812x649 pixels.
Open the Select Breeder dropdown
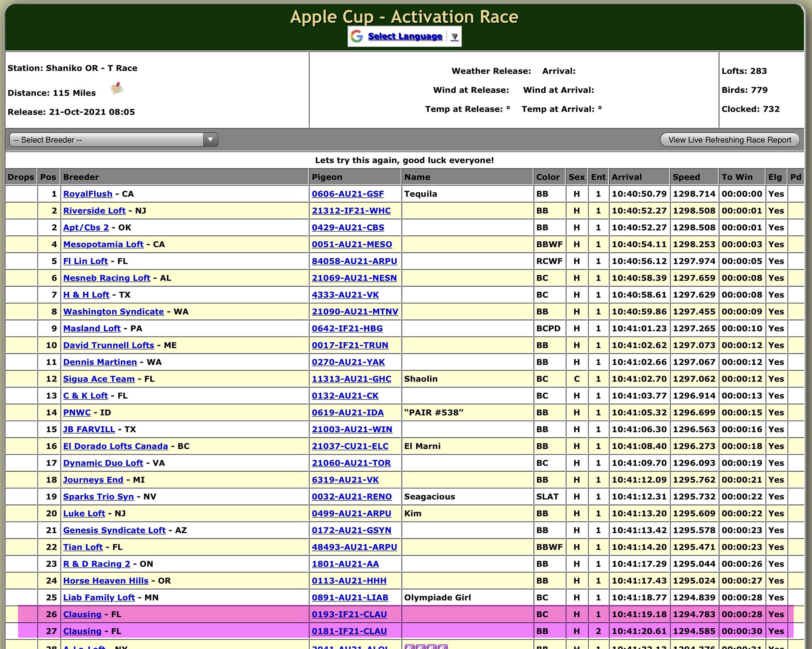point(107,140)
